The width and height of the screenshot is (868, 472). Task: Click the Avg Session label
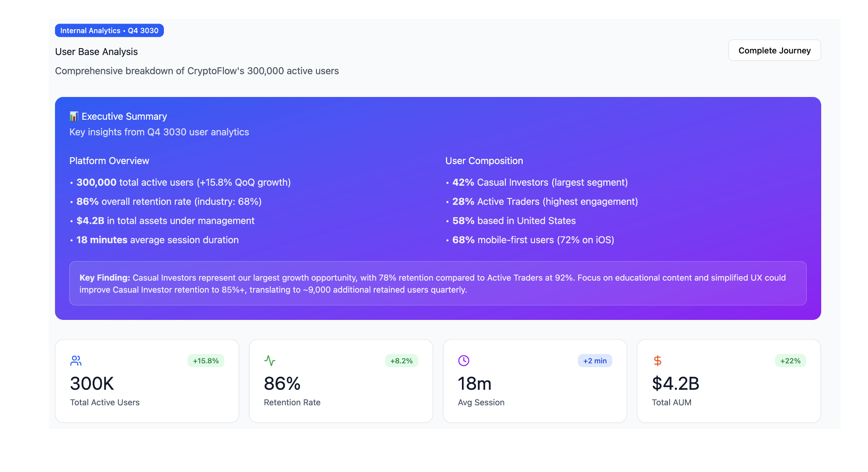click(x=481, y=403)
